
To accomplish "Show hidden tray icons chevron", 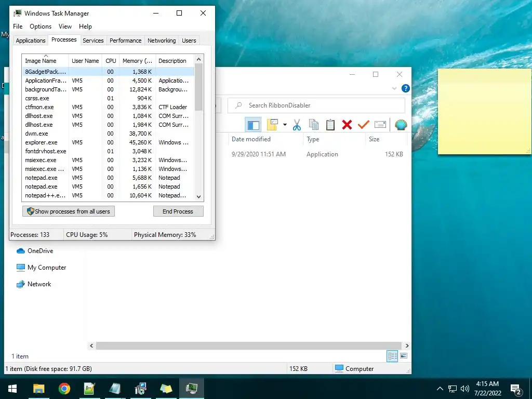I will [x=440, y=389].
